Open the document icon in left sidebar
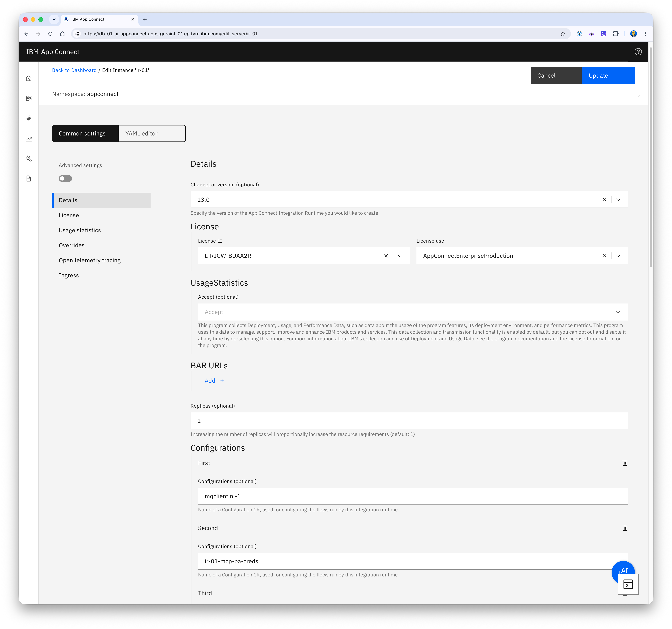 [x=29, y=178]
